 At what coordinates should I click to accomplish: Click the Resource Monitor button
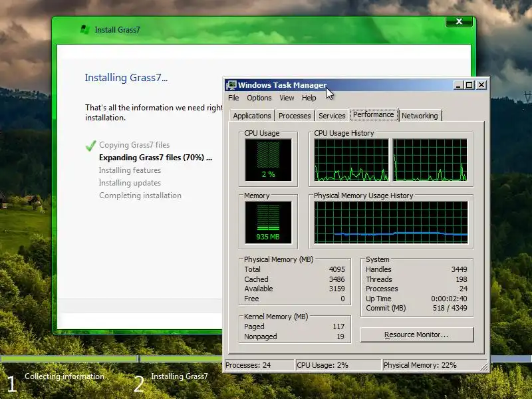pos(417,334)
